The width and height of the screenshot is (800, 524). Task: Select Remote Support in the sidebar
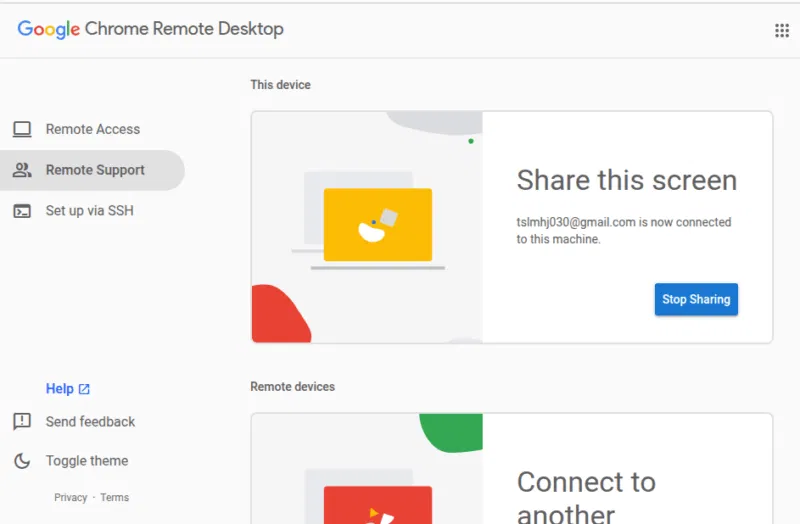tap(95, 170)
